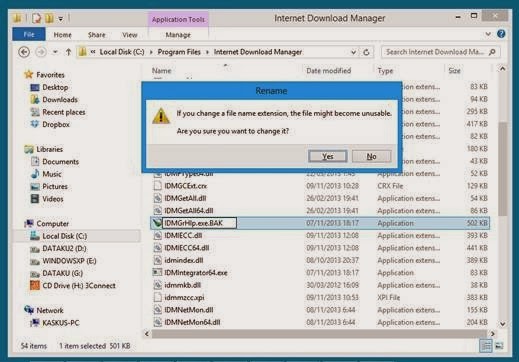The image size is (519, 362).
Task: Sort by the Type column header
Action: 385,71
